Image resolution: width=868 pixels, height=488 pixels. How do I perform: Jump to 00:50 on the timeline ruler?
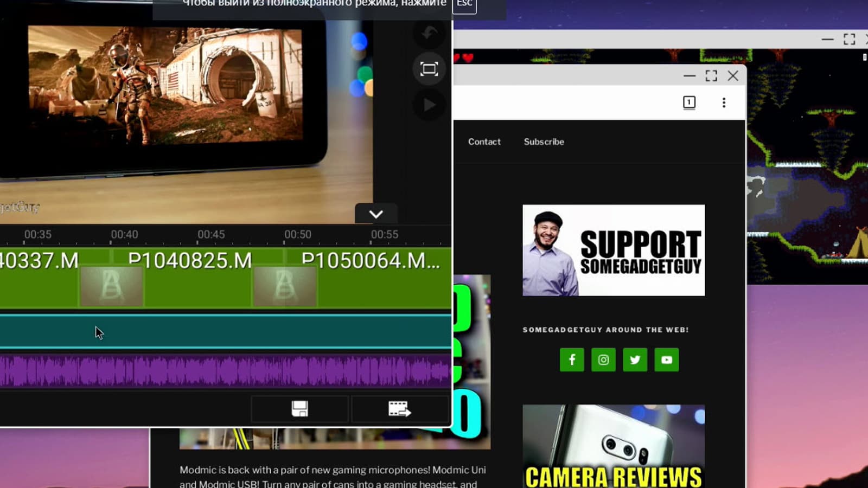298,234
